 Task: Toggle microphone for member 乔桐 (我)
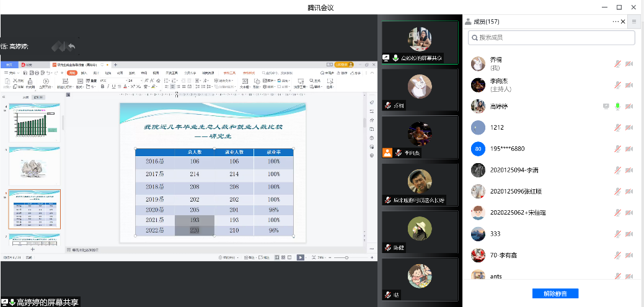coord(617,64)
